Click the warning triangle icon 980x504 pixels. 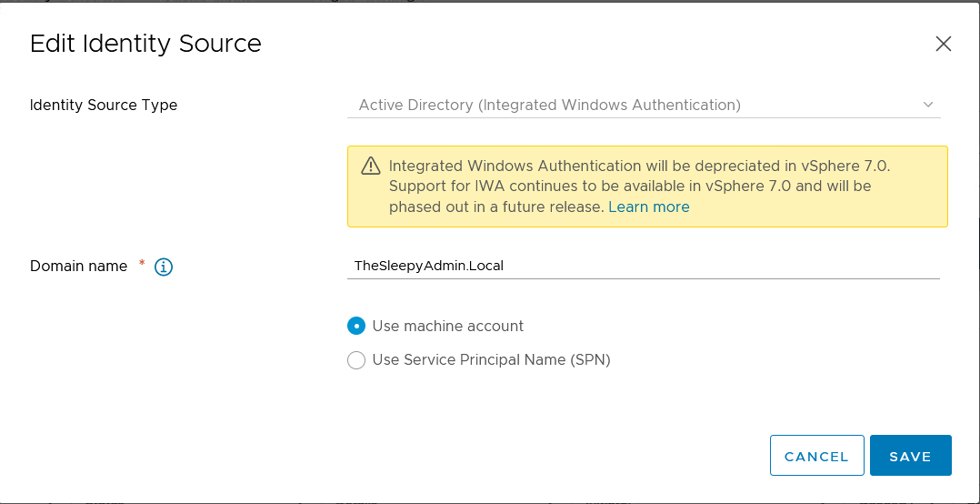pyautogui.click(x=371, y=166)
